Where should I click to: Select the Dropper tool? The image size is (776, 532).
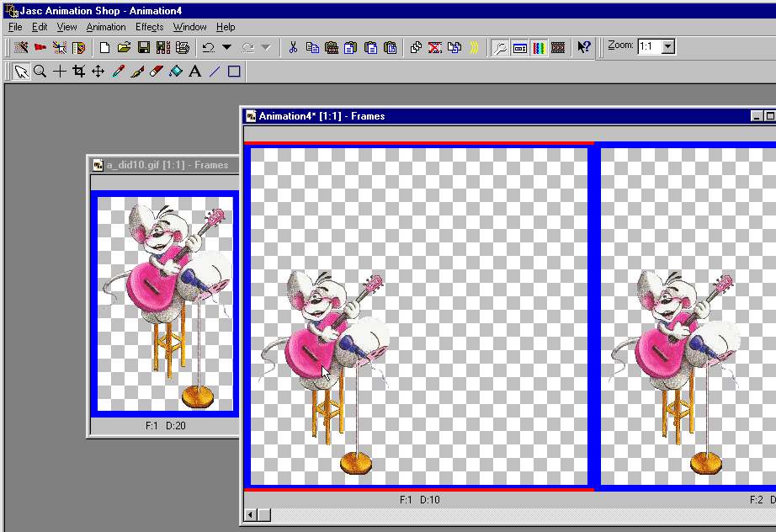pos(118,72)
